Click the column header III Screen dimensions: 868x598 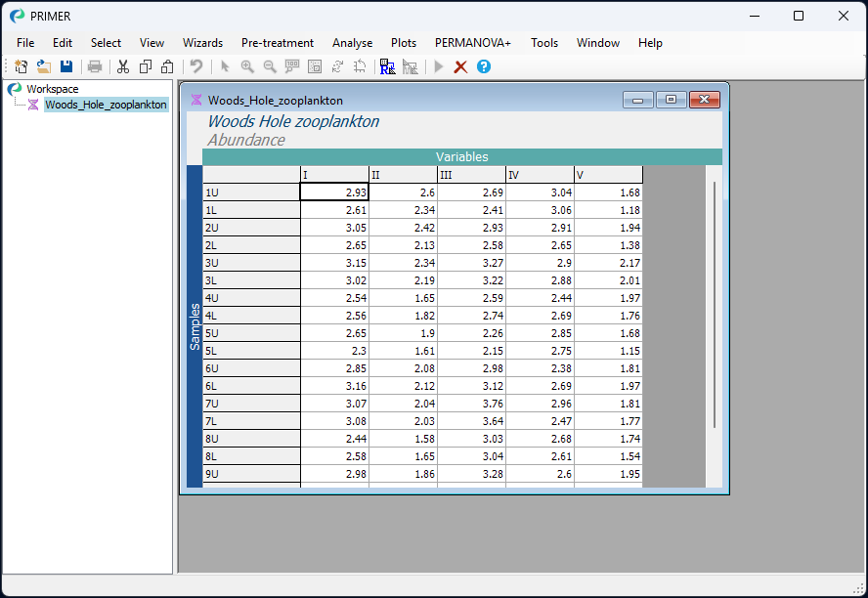tap(471, 175)
